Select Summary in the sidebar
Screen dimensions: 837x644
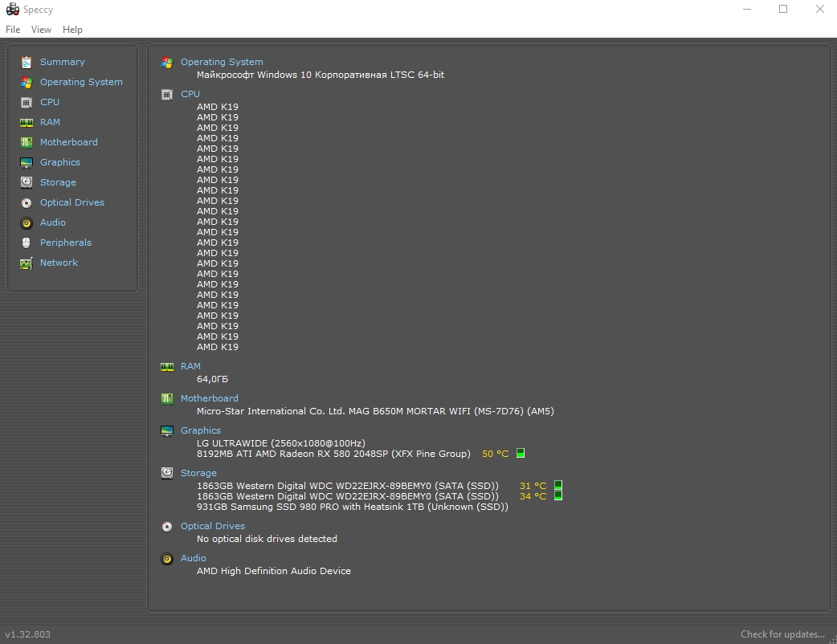pyautogui.click(x=63, y=62)
